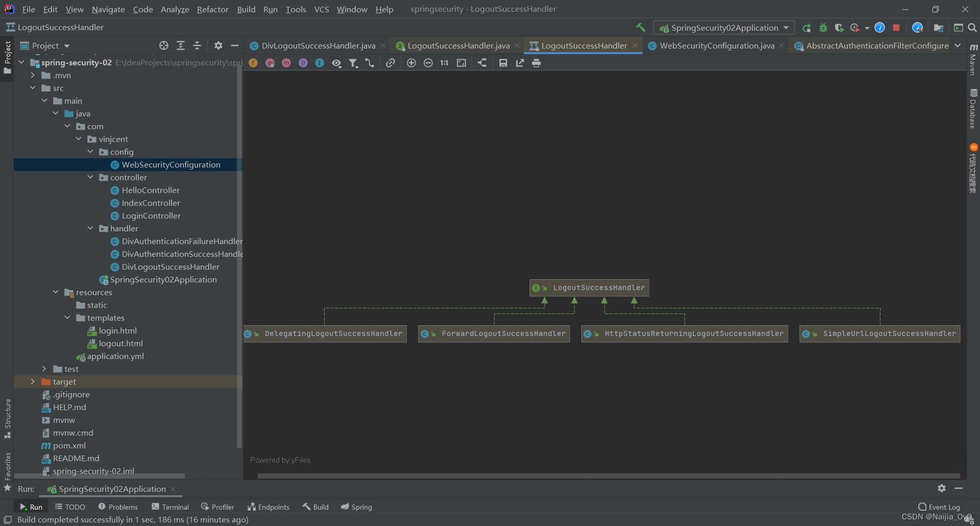The image size is (980, 526).
Task: Select the LogoutSuccessHandler diagram node
Action: coord(589,288)
